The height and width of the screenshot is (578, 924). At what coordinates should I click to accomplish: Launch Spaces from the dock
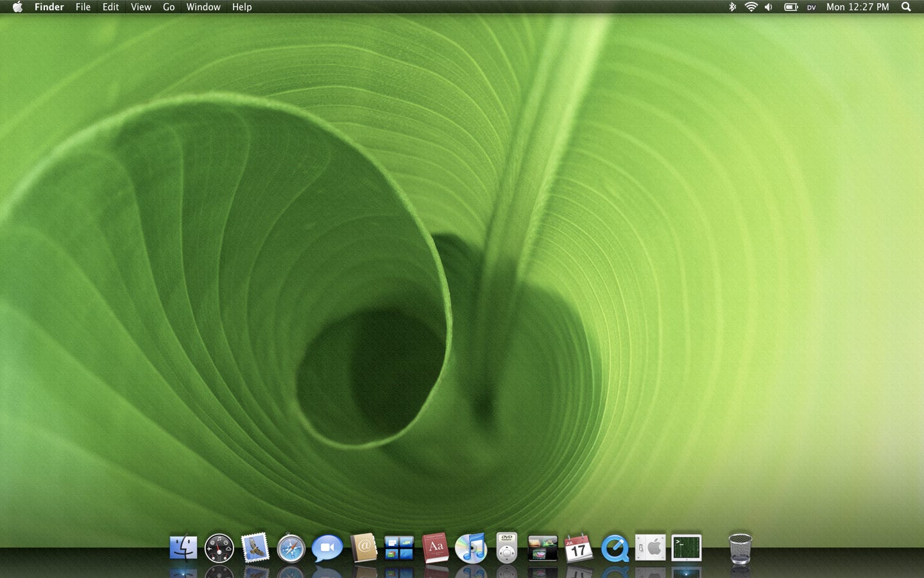(x=399, y=548)
